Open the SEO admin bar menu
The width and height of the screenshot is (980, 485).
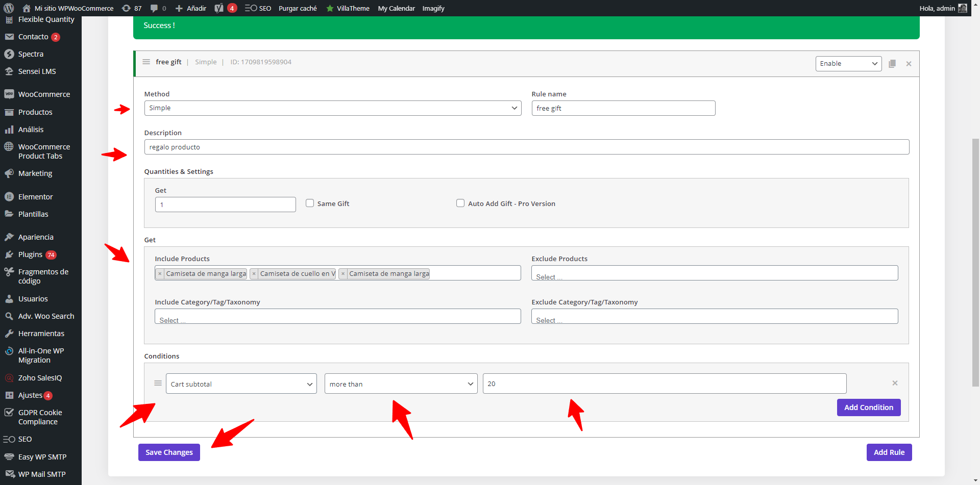[258, 8]
